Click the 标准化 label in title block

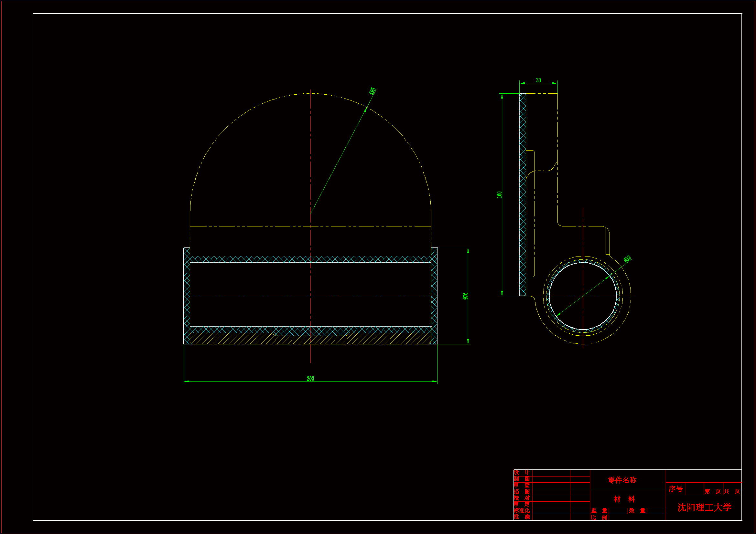(x=522, y=511)
